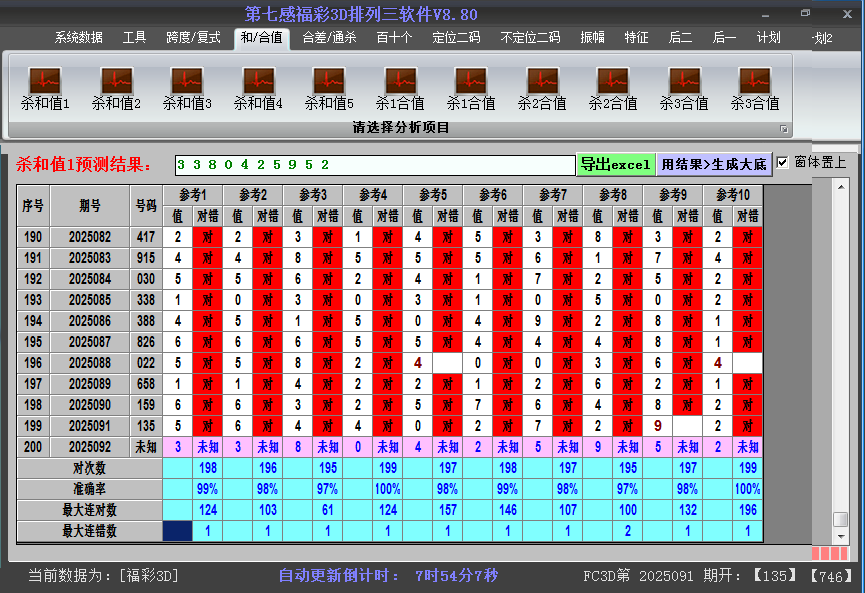The height and width of the screenshot is (593, 865).
Task: Open the 杀和值3 analysis icon
Action: [187, 88]
